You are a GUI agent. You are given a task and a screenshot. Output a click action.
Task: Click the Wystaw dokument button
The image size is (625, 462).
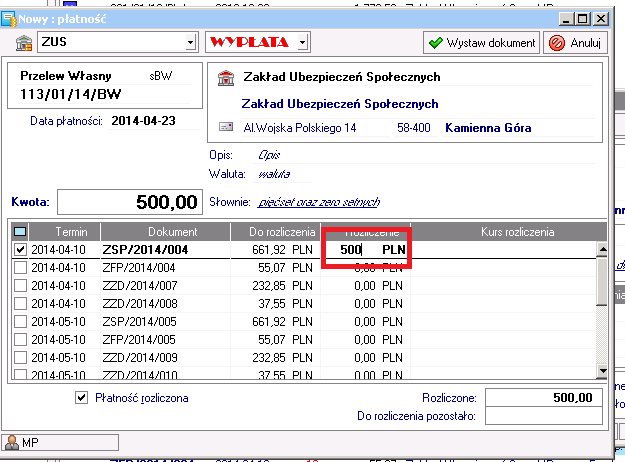click(x=481, y=43)
